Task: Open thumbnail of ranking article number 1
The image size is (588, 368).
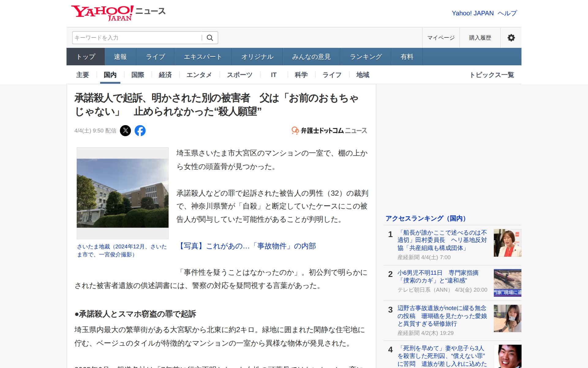Action: coord(507,243)
